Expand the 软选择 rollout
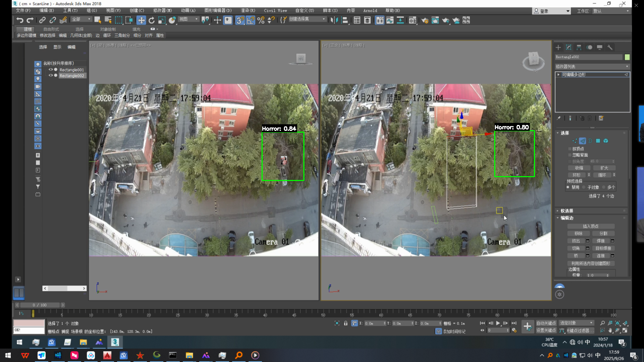The height and width of the screenshot is (362, 644). [x=567, y=211]
